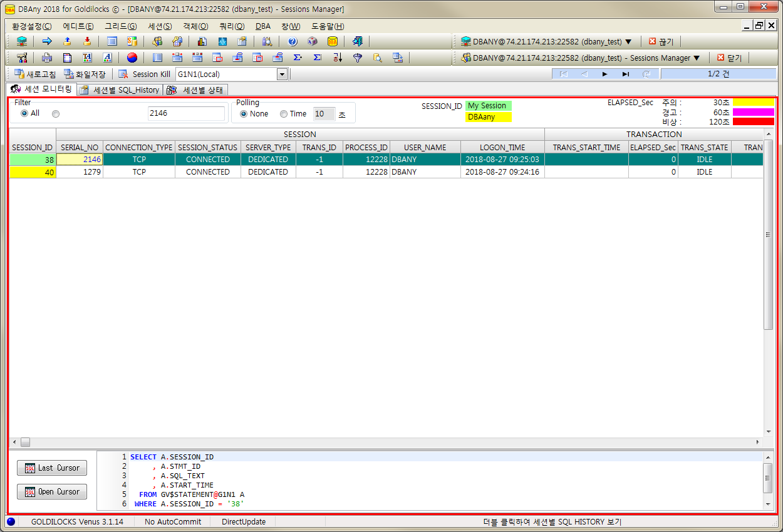The width and height of the screenshot is (783, 532).
Task: Open the blue waveform monitor icon
Action: point(222,41)
